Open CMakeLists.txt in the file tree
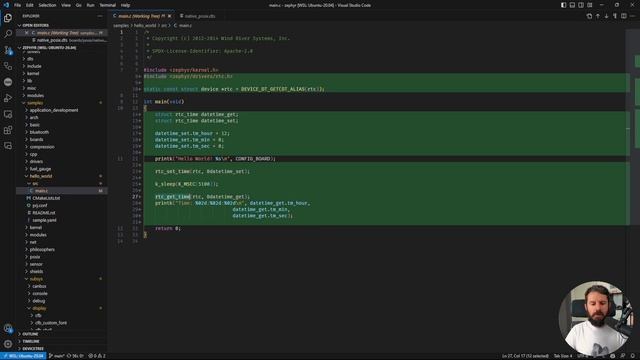The width and height of the screenshot is (640, 360). 46,198
